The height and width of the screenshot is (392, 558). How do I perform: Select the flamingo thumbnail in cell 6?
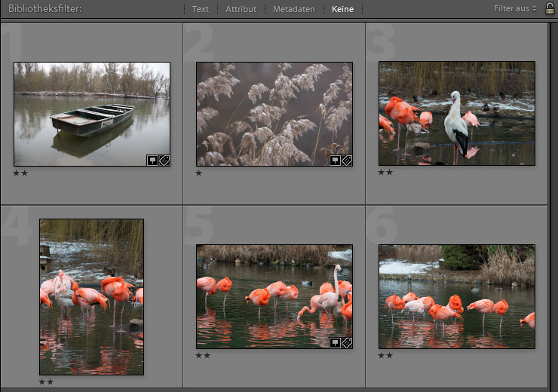[x=456, y=296]
